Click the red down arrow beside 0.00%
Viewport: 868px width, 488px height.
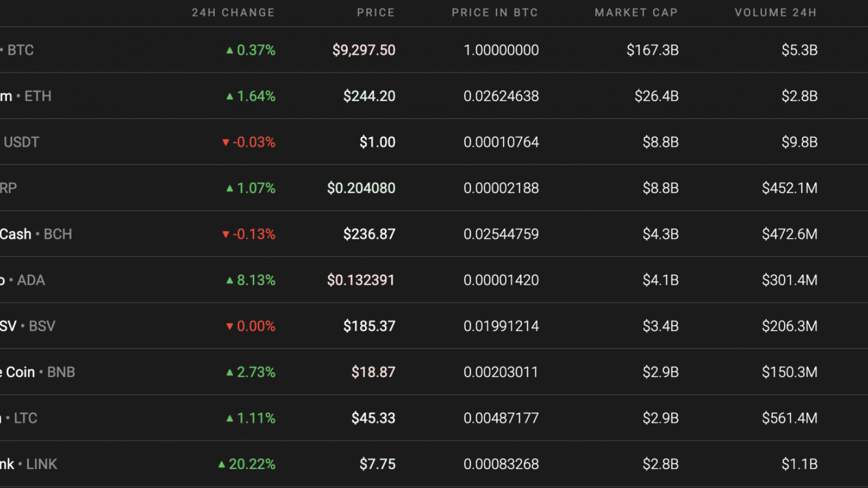click(x=229, y=326)
